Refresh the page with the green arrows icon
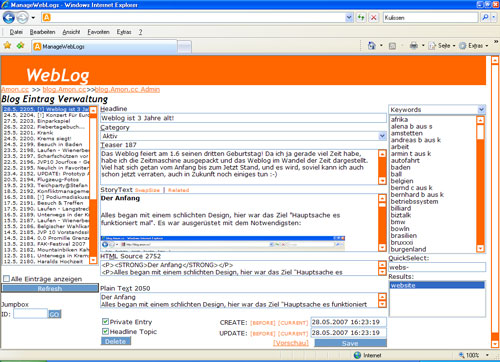500x362 pixels. pos(361,17)
